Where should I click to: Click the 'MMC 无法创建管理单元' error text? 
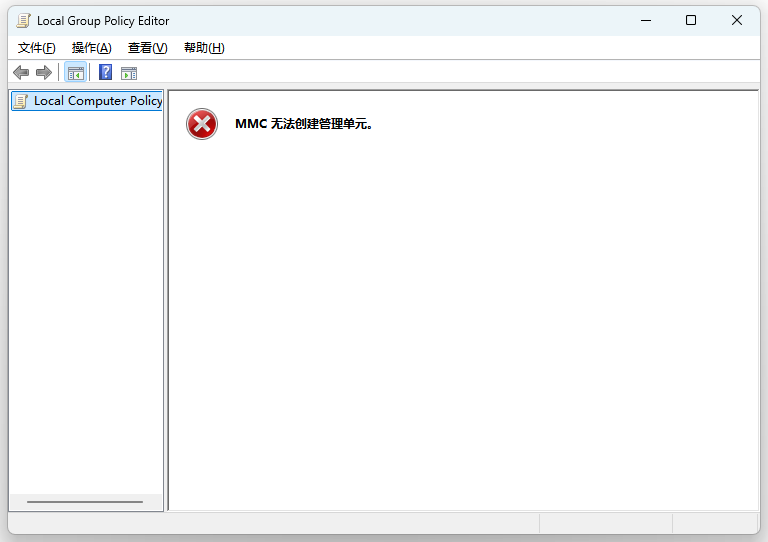(304, 124)
